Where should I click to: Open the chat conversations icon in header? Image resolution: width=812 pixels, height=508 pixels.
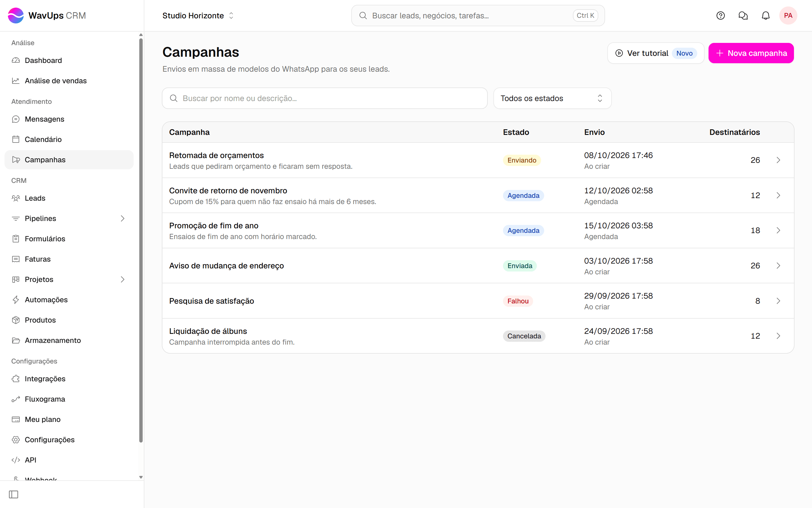[x=743, y=16]
